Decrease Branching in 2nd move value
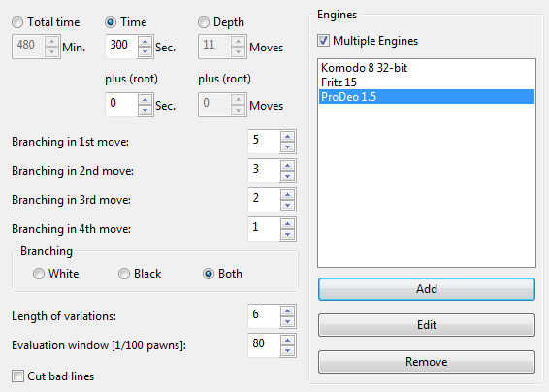 click(287, 176)
